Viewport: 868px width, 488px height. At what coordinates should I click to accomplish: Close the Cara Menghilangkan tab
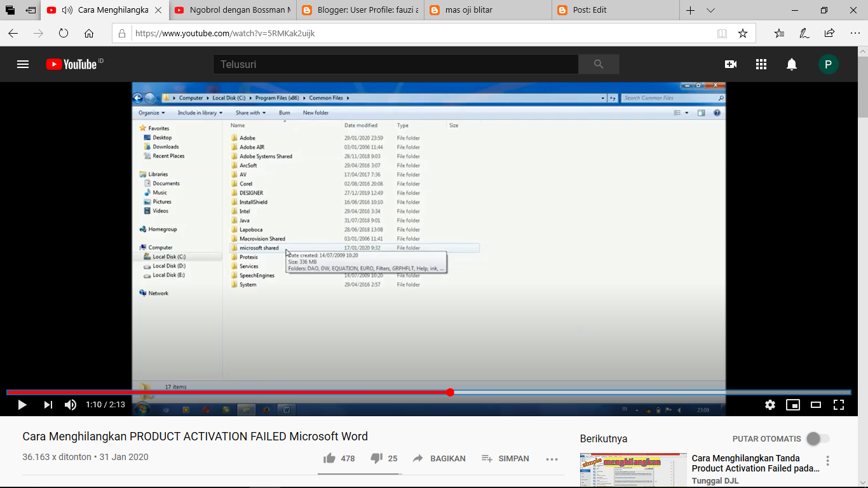159,10
